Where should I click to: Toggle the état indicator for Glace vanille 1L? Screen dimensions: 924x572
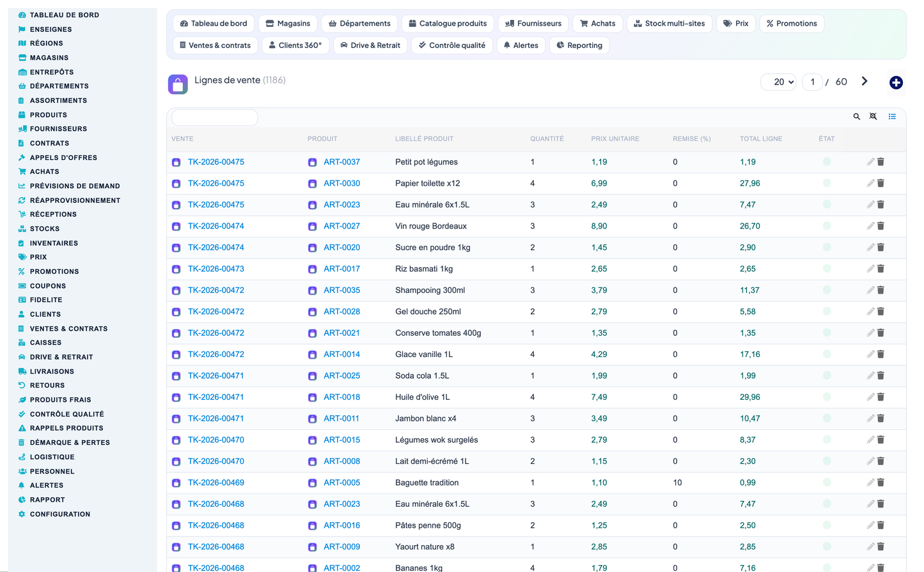[827, 354]
